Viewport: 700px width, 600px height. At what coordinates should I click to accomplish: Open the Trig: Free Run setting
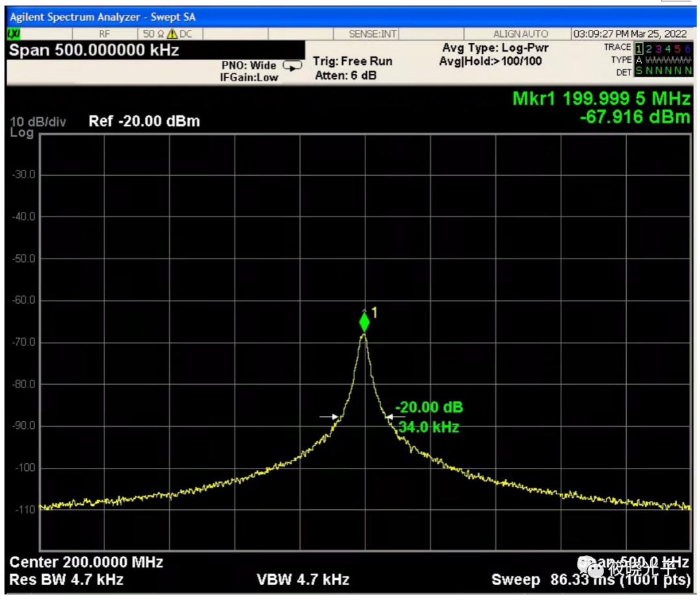[353, 62]
